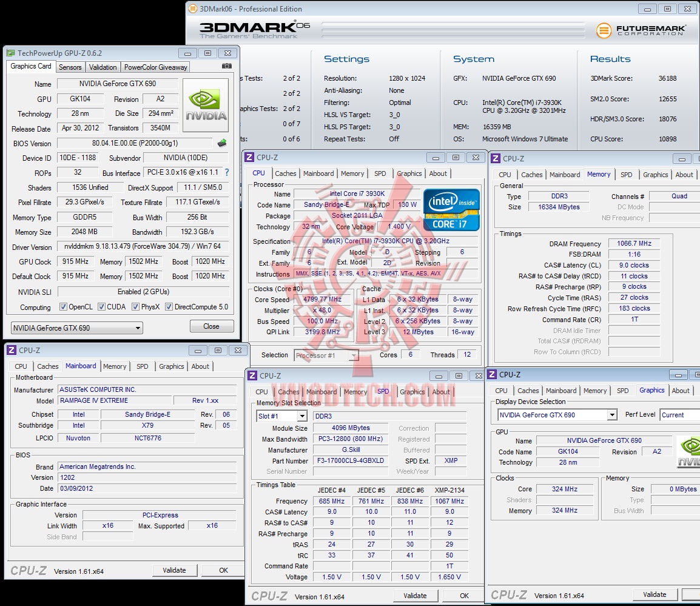
Task: Toggle the PhysX checkbox
Action: (136, 307)
